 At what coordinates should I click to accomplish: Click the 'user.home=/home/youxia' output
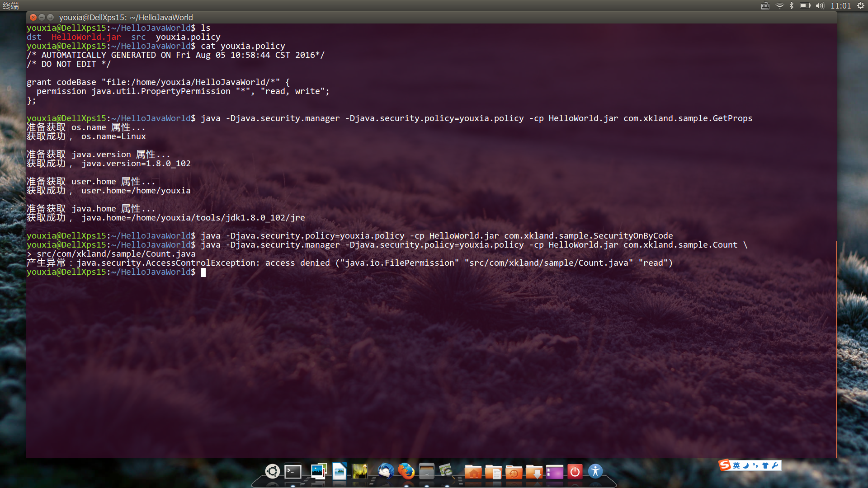click(136, 191)
